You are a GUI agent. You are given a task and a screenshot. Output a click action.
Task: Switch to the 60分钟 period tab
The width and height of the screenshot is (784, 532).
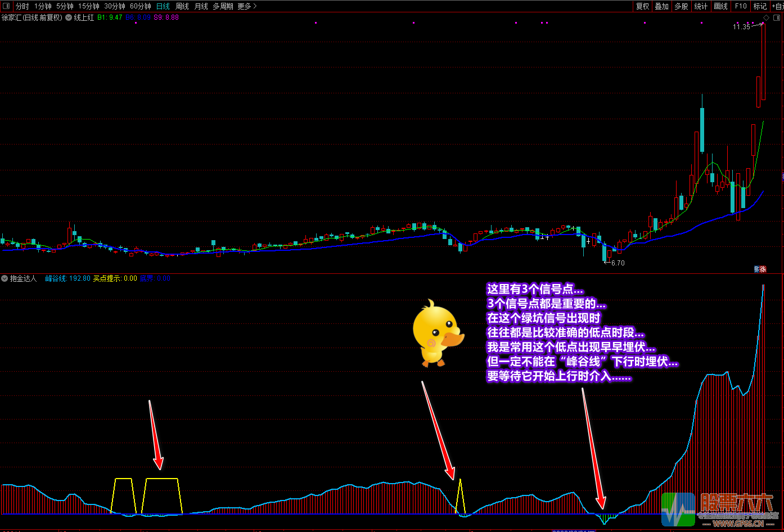pyautogui.click(x=141, y=6)
